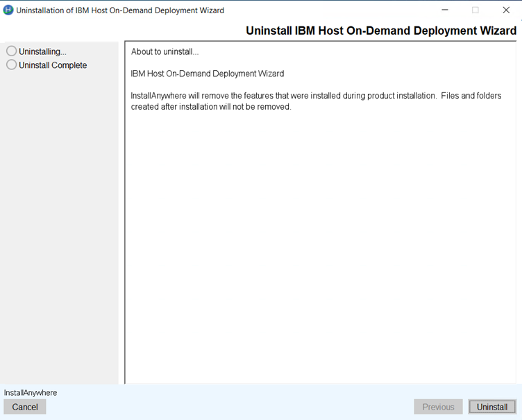Click the IBM Host On-Demand title bar icon

pyautogui.click(x=8, y=10)
